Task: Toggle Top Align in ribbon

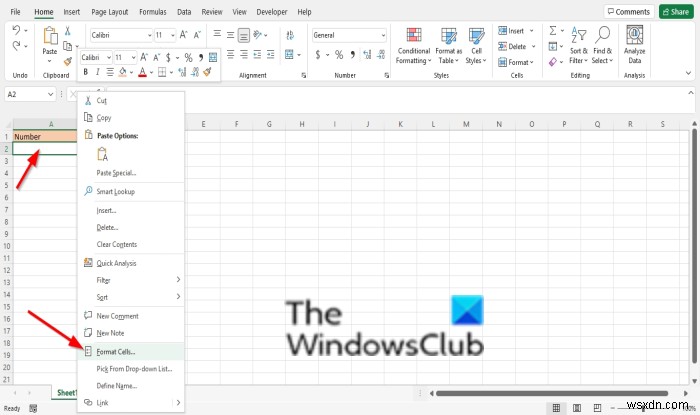Action: click(217, 35)
